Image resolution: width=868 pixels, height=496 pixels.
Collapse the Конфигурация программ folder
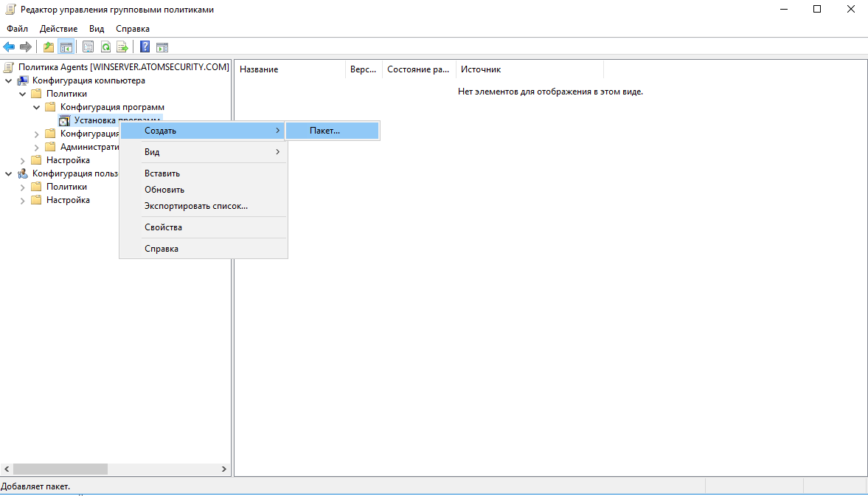[x=37, y=107]
